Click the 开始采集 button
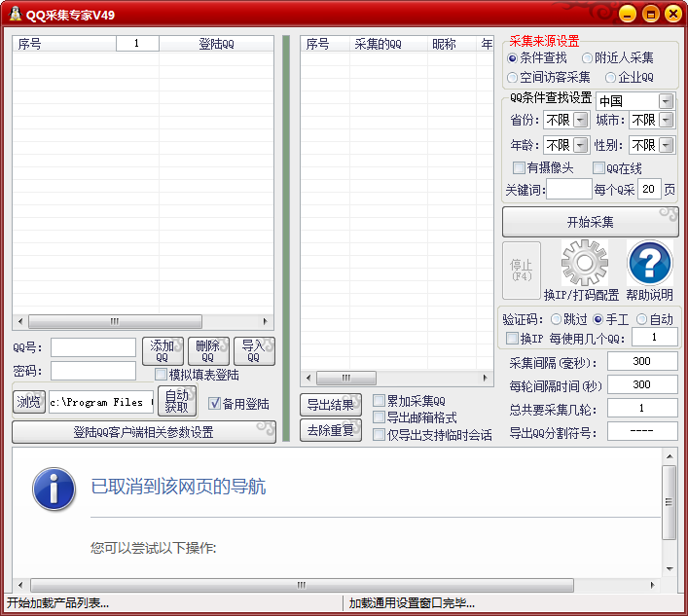 pyautogui.click(x=590, y=222)
